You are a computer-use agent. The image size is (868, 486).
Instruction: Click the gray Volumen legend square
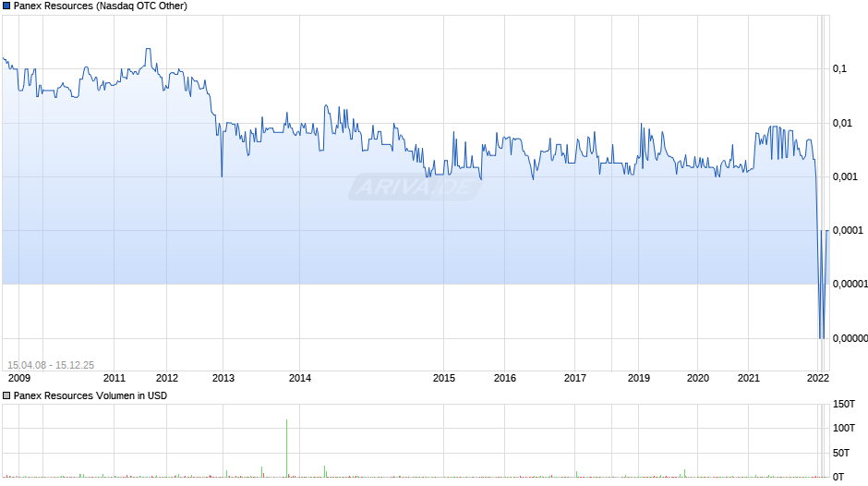pyautogui.click(x=6, y=395)
